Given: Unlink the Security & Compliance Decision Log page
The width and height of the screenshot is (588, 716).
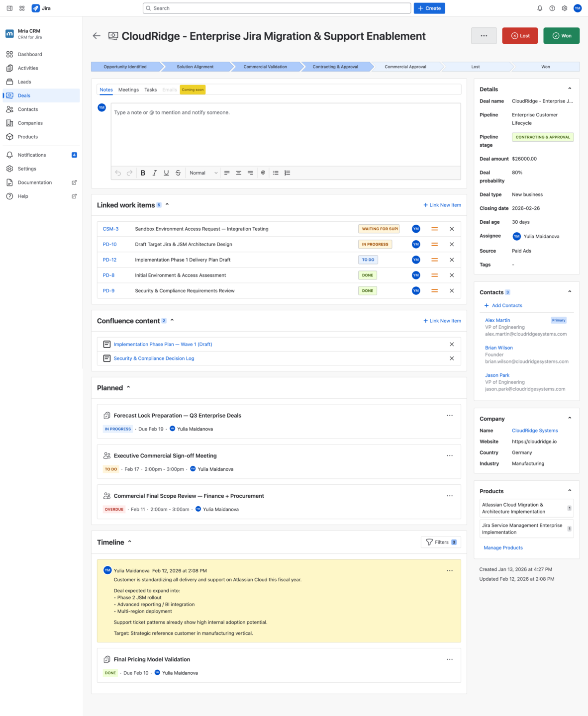Looking at the screenshot, I should (x=452, y=358).
